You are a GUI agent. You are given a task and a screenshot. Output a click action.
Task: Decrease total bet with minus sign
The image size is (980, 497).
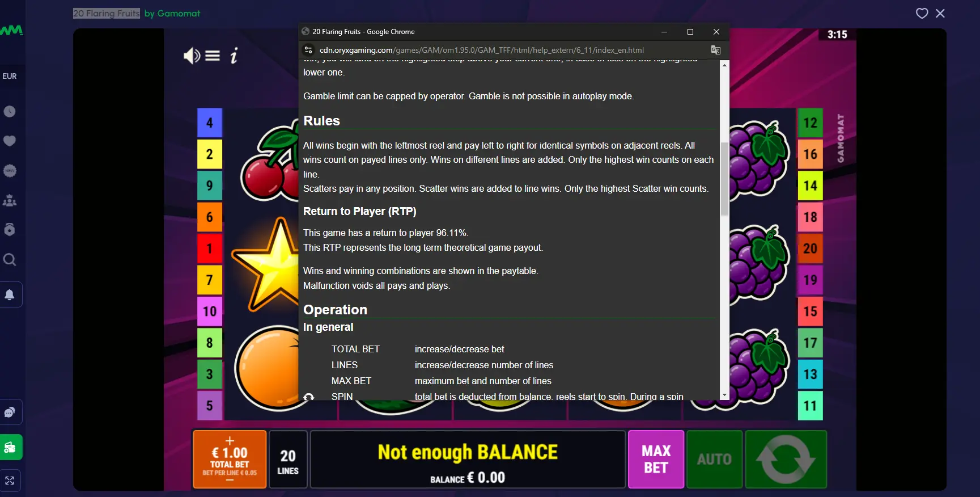click(230, 481)
